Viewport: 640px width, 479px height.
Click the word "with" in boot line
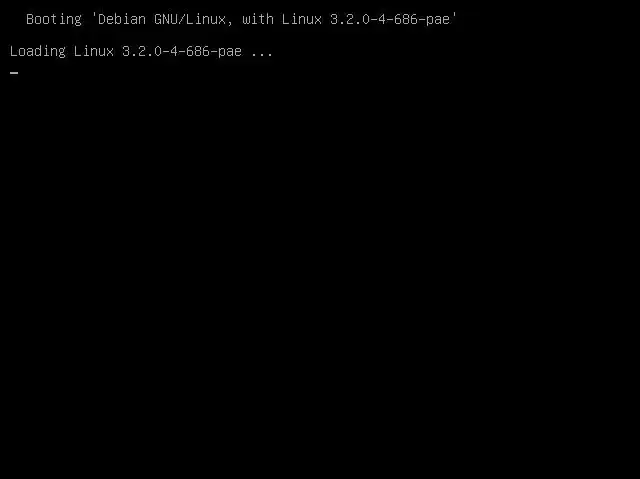(x=258, y=19)
